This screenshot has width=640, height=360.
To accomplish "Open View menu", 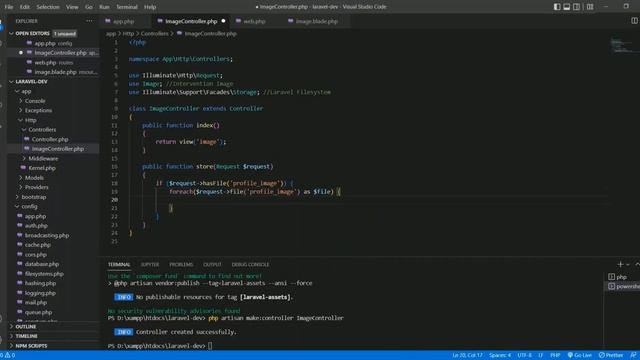I will (72, 7).
